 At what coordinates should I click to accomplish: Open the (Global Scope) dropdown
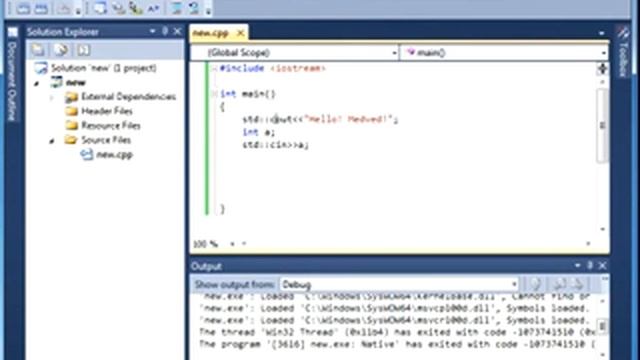pos(395,53)
